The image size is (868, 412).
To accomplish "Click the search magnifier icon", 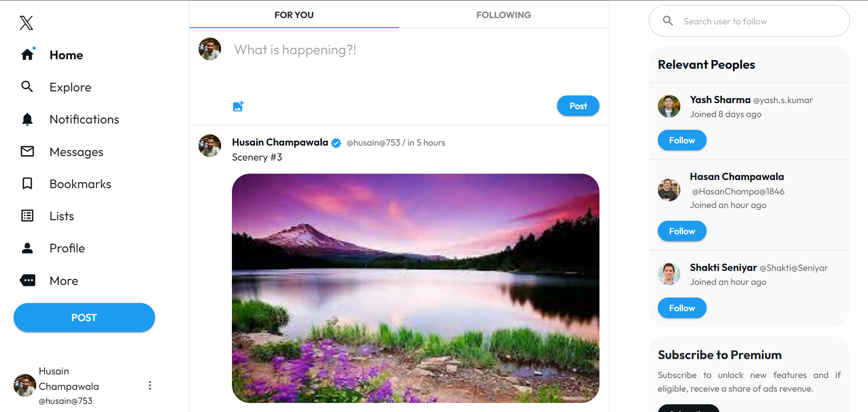I will click(x=668, y=21).
